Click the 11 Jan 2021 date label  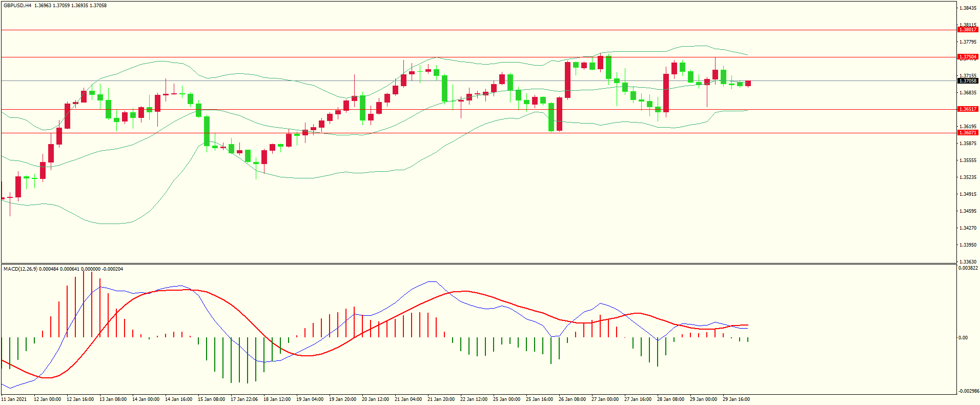point(14,399)
